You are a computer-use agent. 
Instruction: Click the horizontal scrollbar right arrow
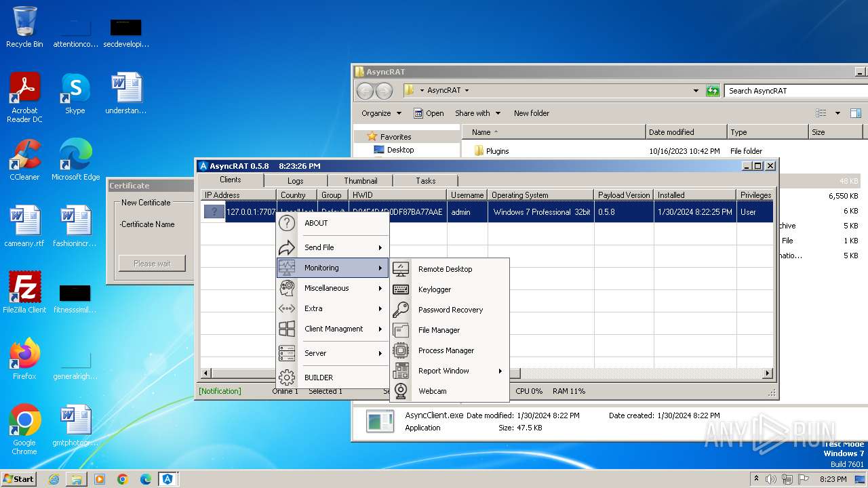[x=768, y=373]
